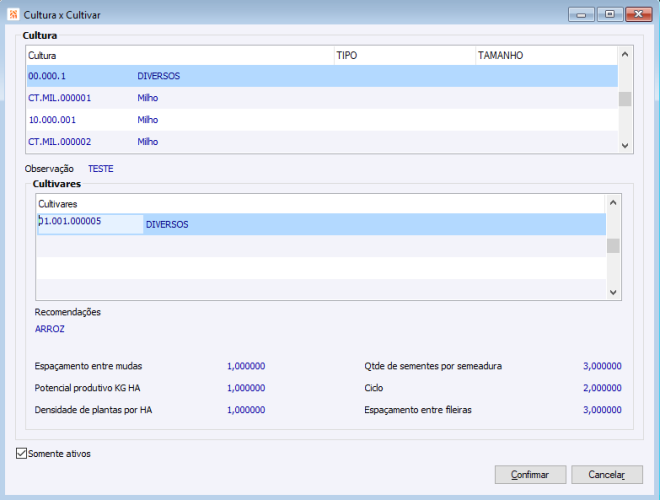Click the Recomendações label
Screen dimensions: 660x500
point(67,312)
